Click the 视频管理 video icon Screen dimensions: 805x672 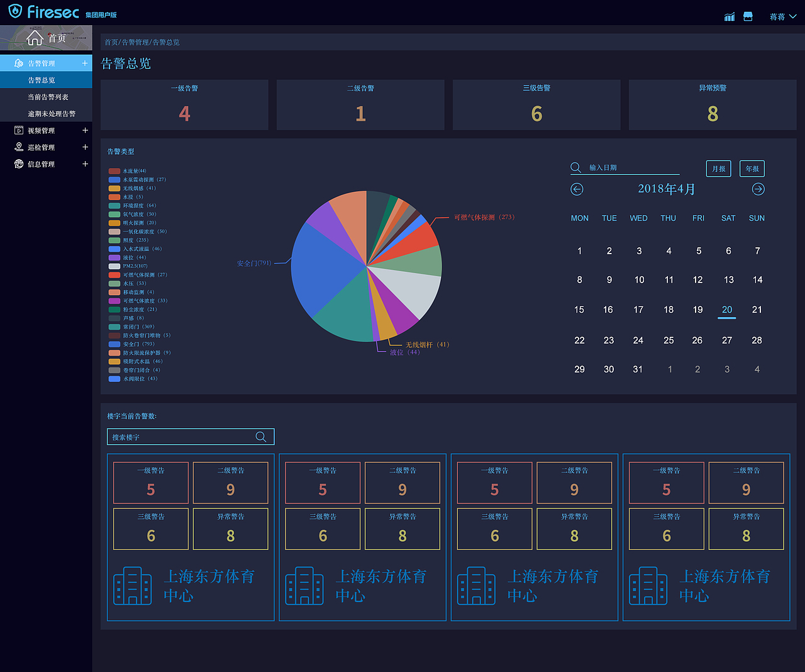point(19,130)
